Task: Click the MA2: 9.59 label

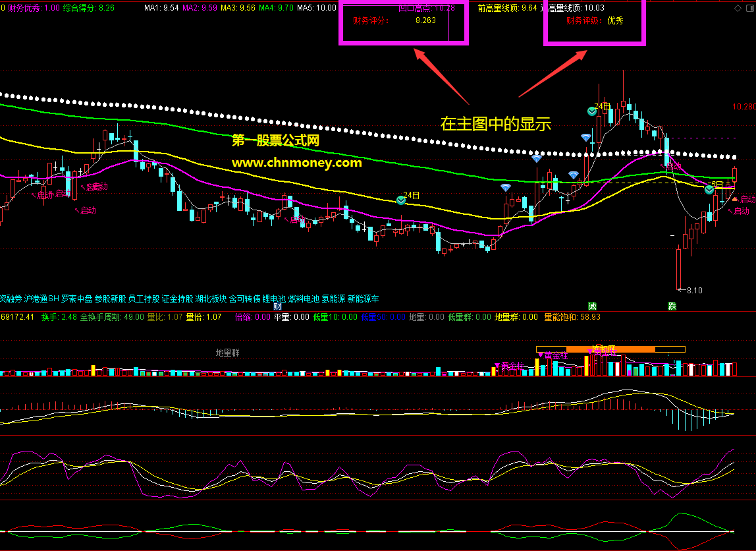Action: (x=200, y=8)
